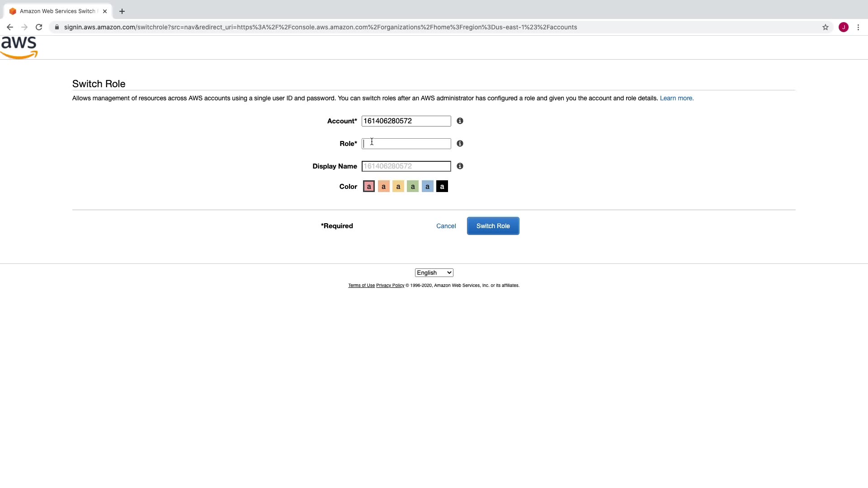Go back using browser back arrow

tap(10, 27)
